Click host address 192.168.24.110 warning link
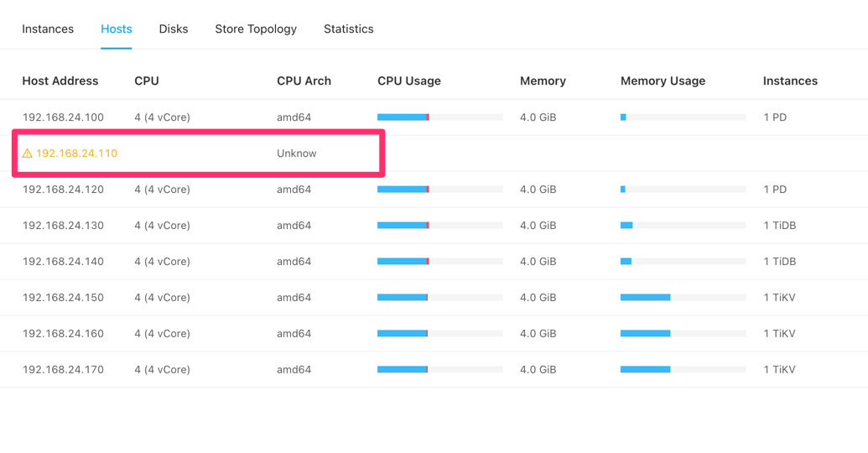This screenshot has height=453, width=868. coord(76,154)
